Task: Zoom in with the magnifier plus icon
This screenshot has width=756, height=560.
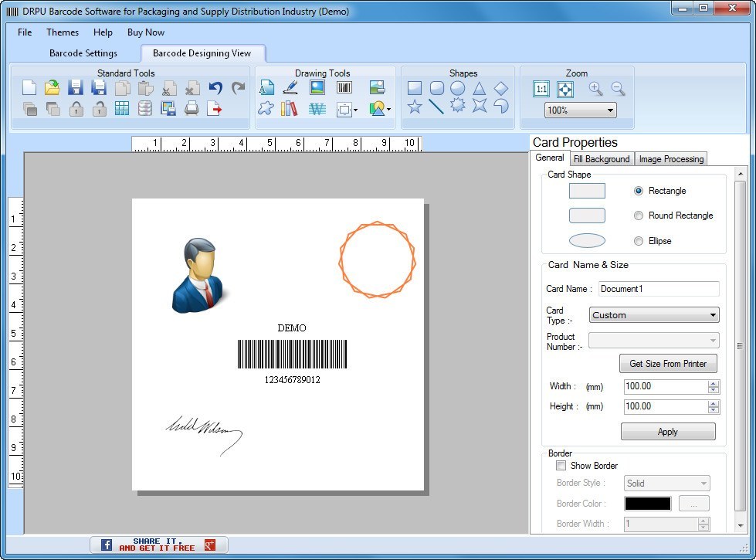Action: pyautogui.click(x=595, y=88)
